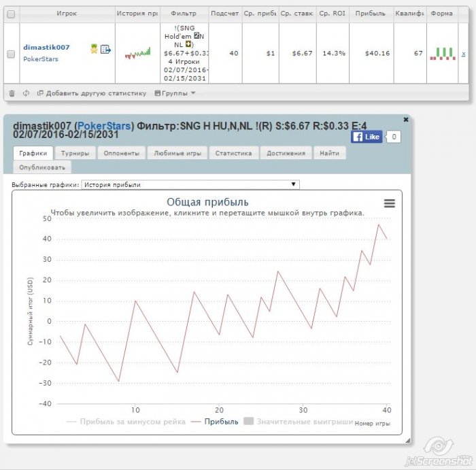Sort by Игрок column header
This screenshot has height=470, width=476.
[67, 14]
